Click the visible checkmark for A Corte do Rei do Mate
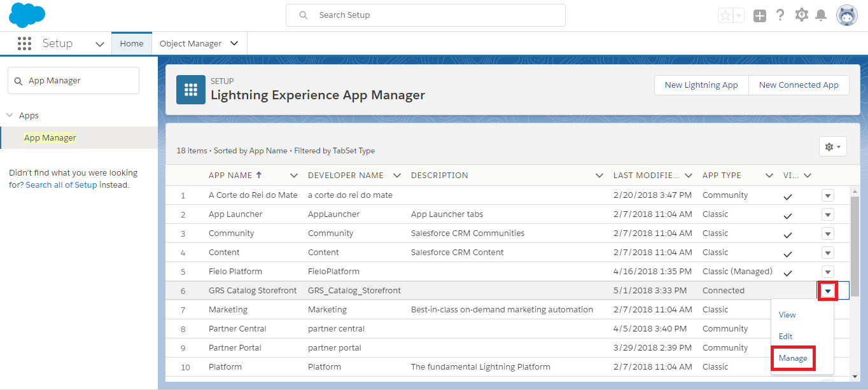This screenshot has height=390, width=868. pyautogui.click(x=788, y=197)
